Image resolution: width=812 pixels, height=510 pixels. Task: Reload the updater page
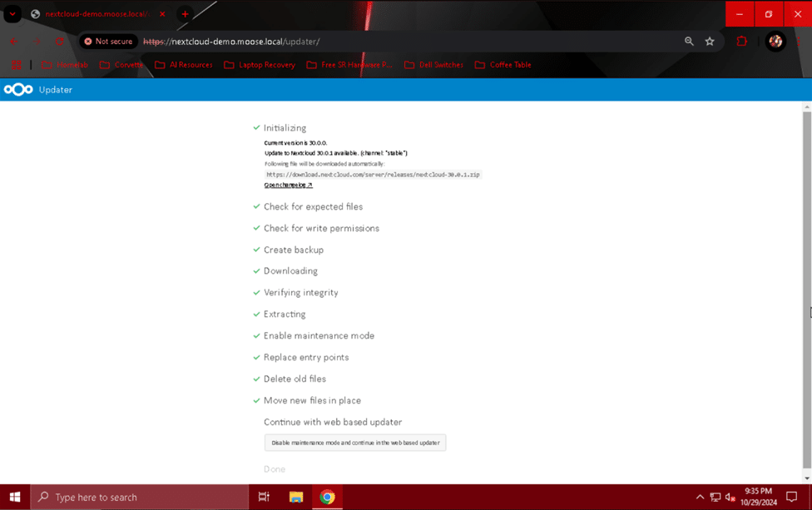click(60, 42)
